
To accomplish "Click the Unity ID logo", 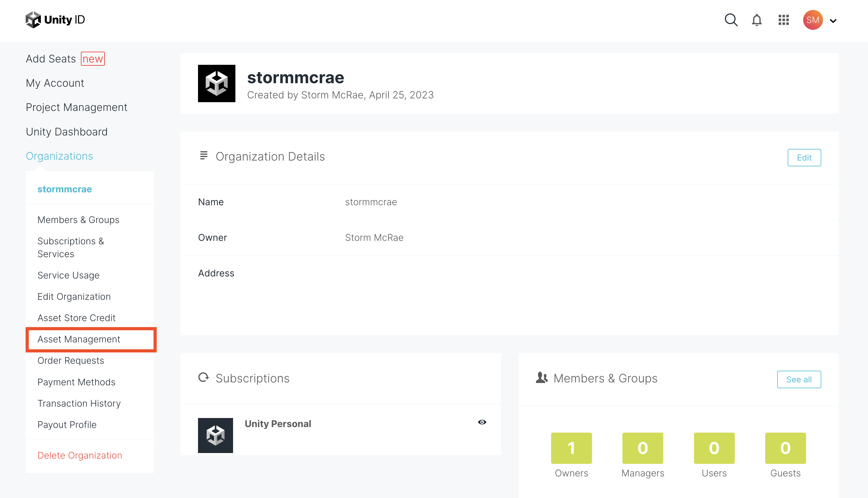I will coord(55,20).
